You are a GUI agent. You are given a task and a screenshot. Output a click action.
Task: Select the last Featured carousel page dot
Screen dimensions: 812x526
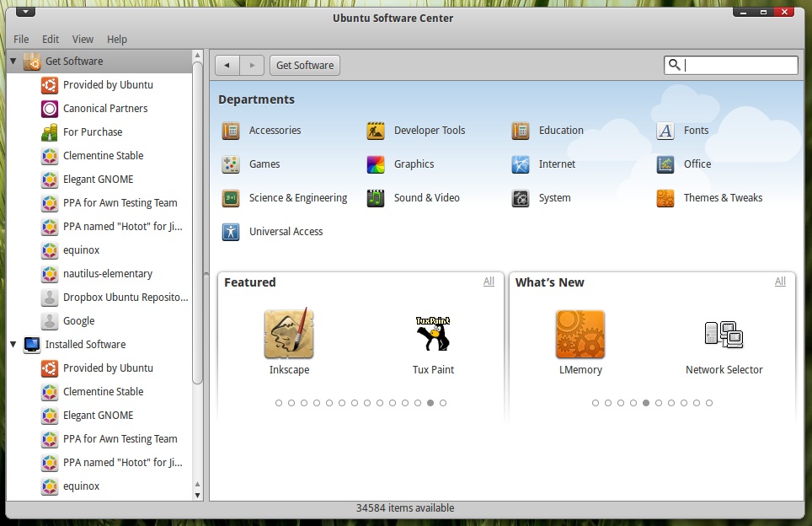pos(443,403)
